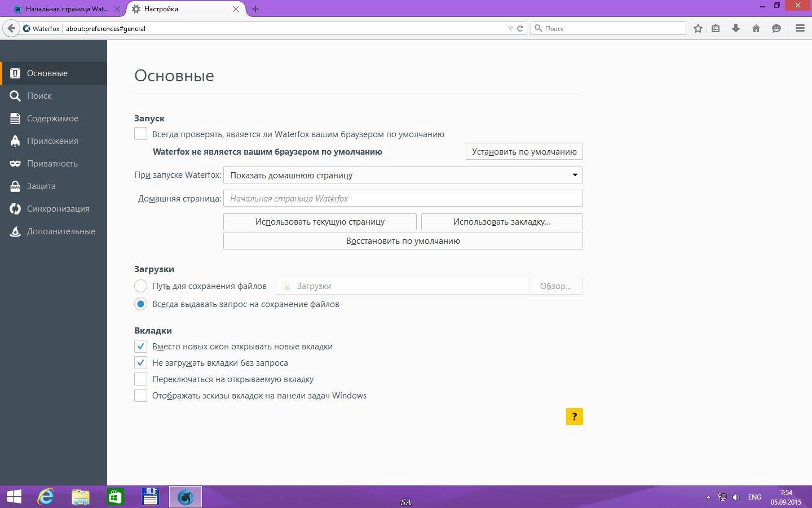
Task: Open the Поиск settings category
Action: (54, 96)
